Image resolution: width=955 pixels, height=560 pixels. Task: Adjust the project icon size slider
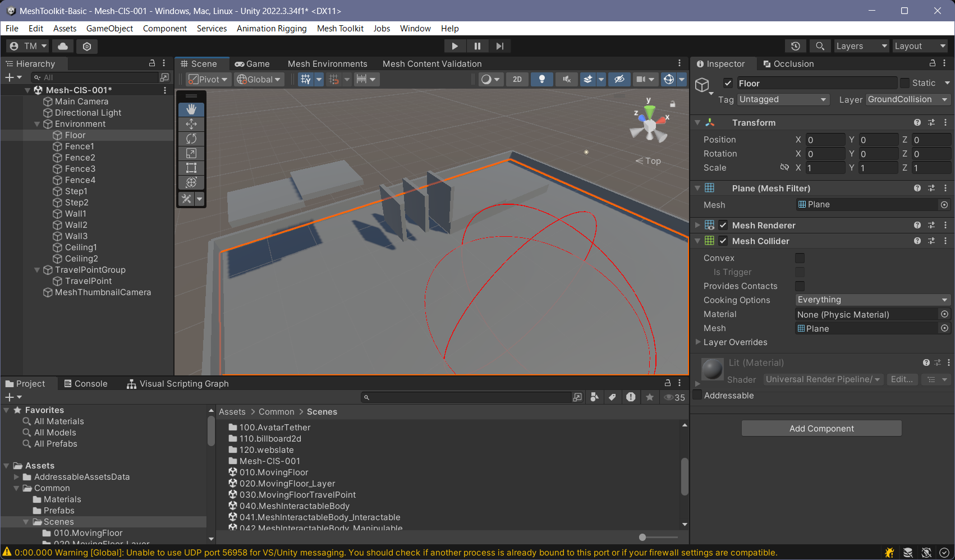[642, 538]
